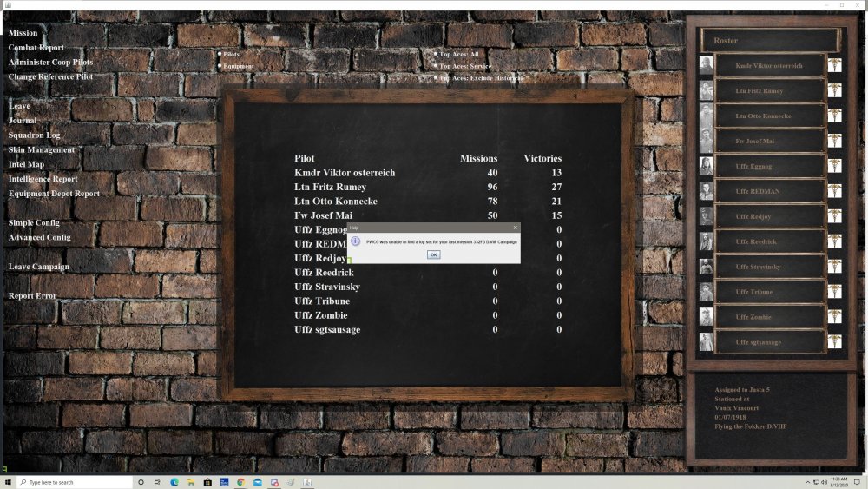Click the portrait photo of Fw Josef Mai
868x489 pixels.
click(x=706, y=141)
